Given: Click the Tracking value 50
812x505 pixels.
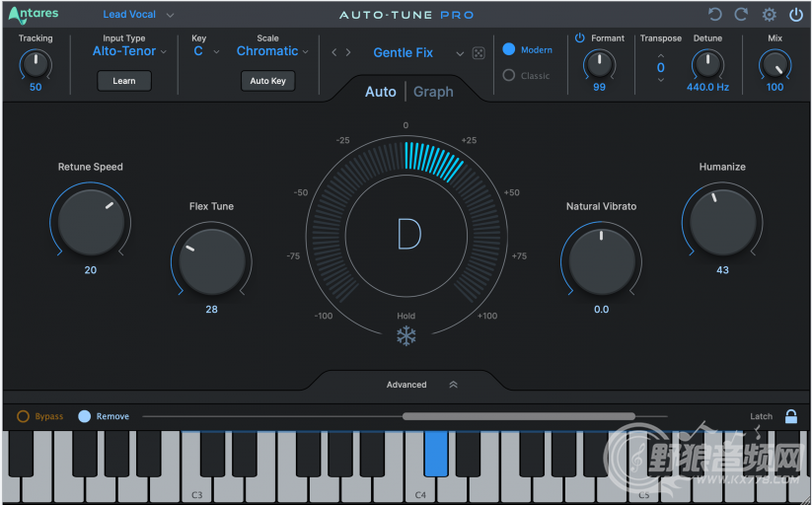Looking at the screenshot, I should (x=36, y=87).
